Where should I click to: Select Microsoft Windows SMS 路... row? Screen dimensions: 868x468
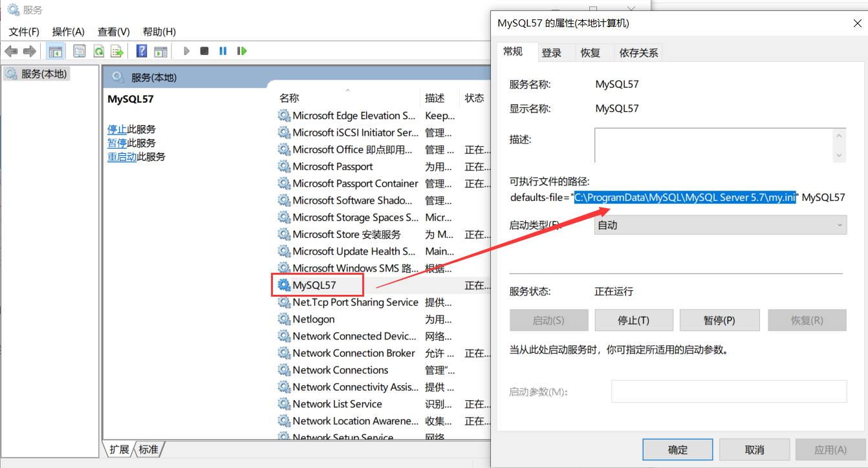(x=384, y=268)
